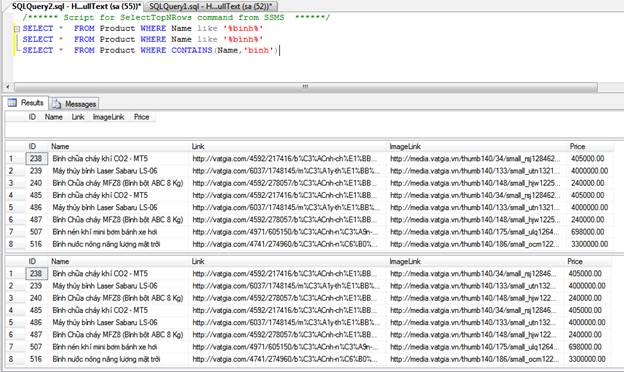Select Link cell of row 7 in third grid
The width and height of the screenshot is (624, 372).
click(x=286, y=347)
